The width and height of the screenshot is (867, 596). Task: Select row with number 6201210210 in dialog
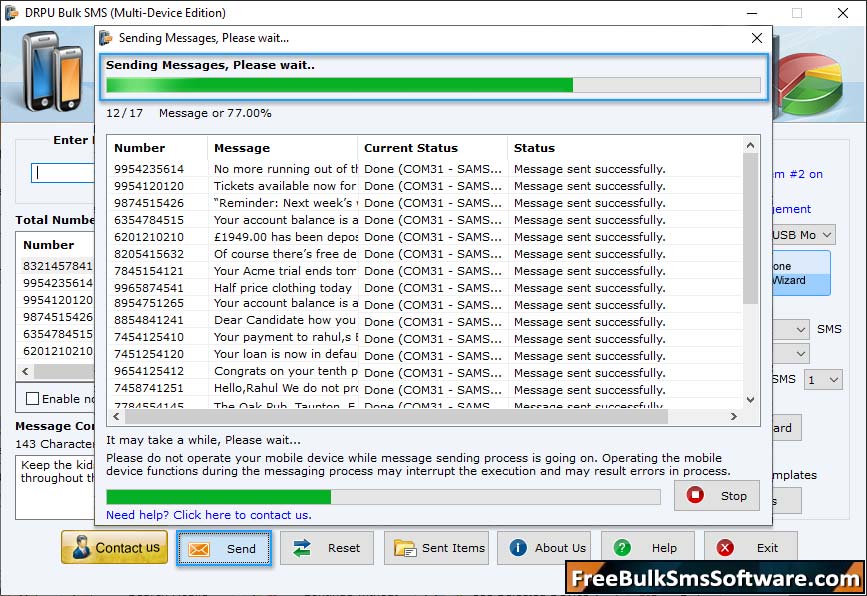pos(425,237)
